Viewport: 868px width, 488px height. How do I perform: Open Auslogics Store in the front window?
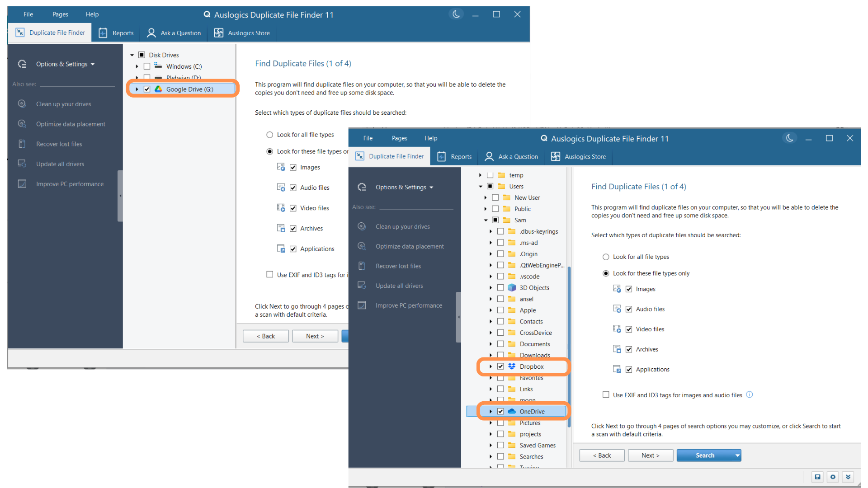(578, 156)
